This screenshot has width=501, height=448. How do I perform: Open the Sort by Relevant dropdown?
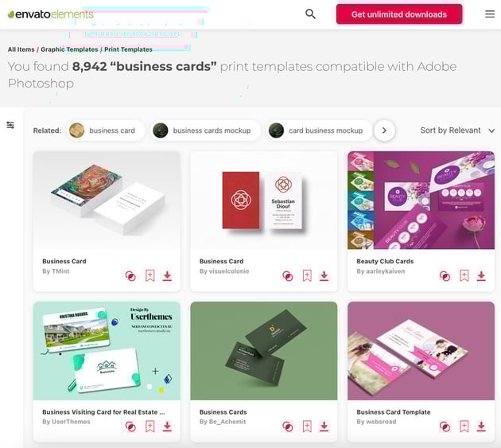point(457,131)
